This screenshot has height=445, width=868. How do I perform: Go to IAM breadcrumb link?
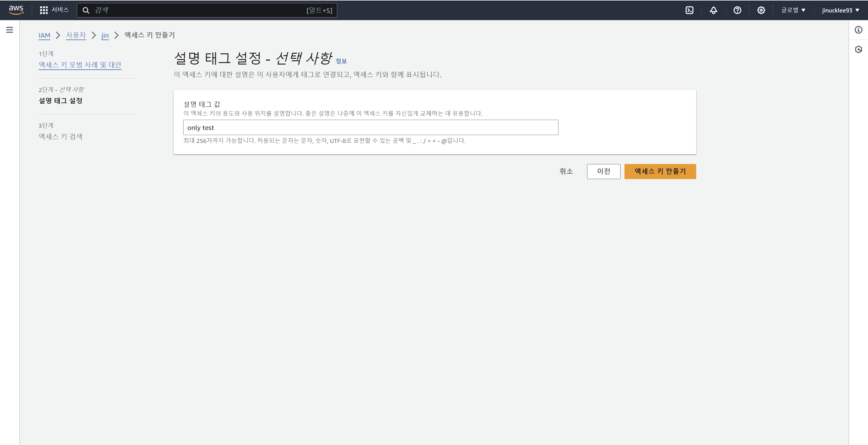(44, 35)
